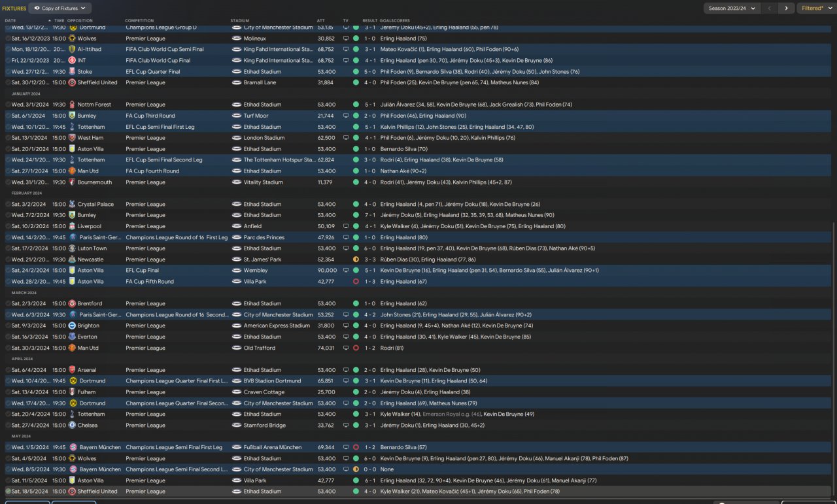The height and width of the screenshot is (504, 837).
Task: Click the stadium icon beside Wembley
Action: [x=237, y=271]
